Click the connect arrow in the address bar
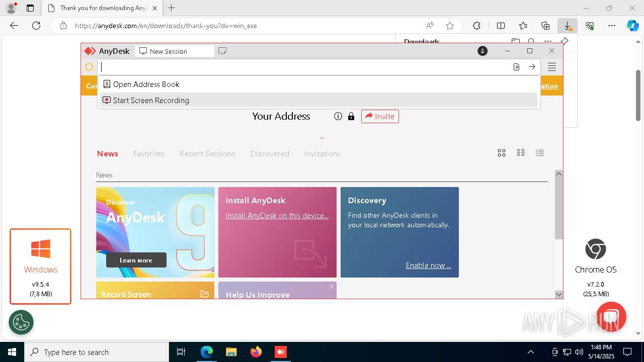 [x=532, y=67]
